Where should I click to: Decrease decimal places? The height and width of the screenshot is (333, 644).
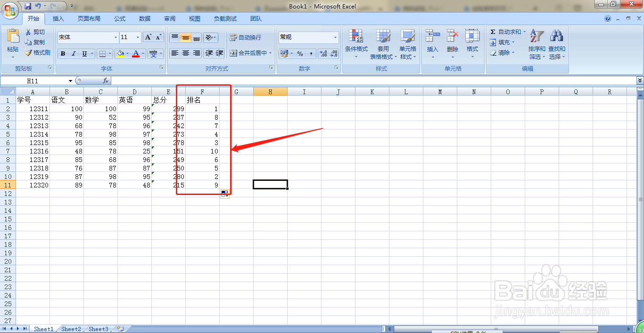click(334, 54)
